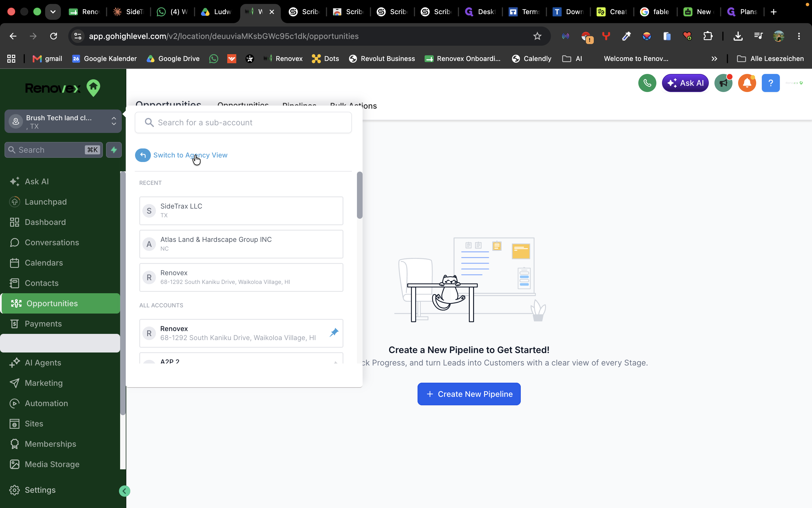Click Switch to Agency View link

coord(190,155)
